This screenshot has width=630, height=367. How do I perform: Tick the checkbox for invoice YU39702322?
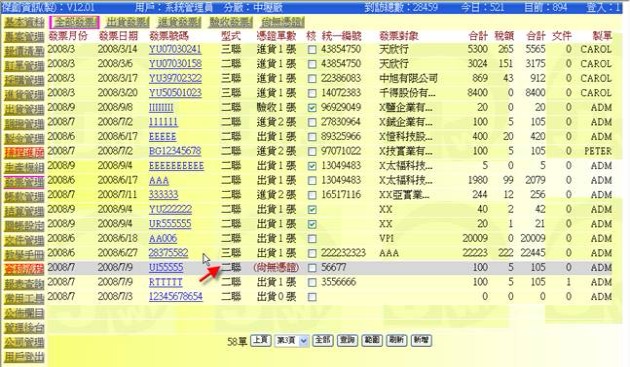point(312,79)
